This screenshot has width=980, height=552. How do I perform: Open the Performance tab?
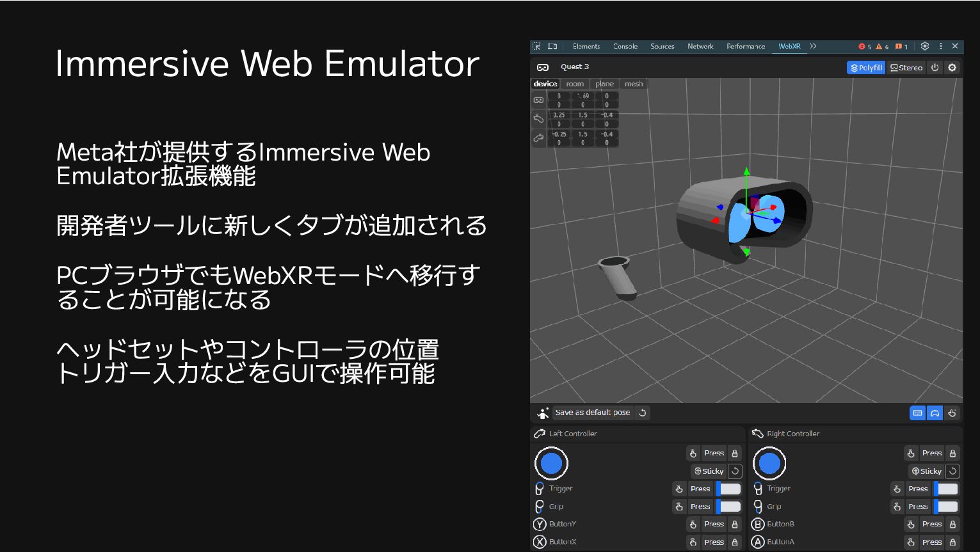point(746,46)
